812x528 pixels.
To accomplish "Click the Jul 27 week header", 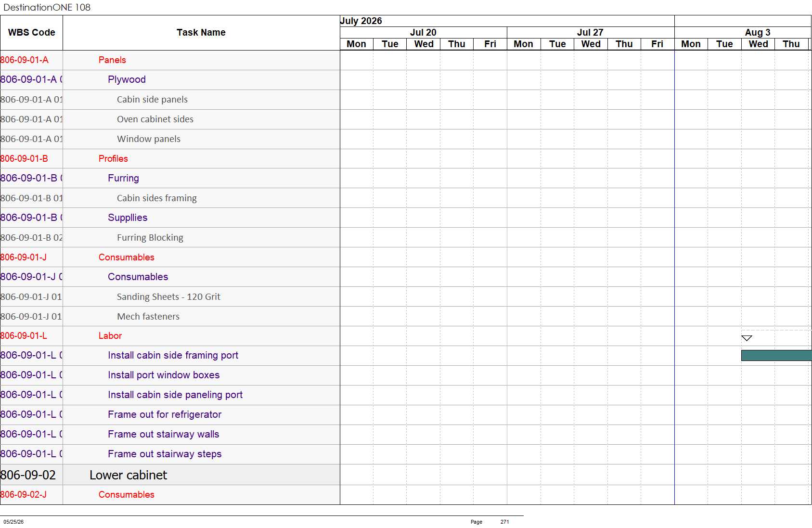I will (590, 32).
